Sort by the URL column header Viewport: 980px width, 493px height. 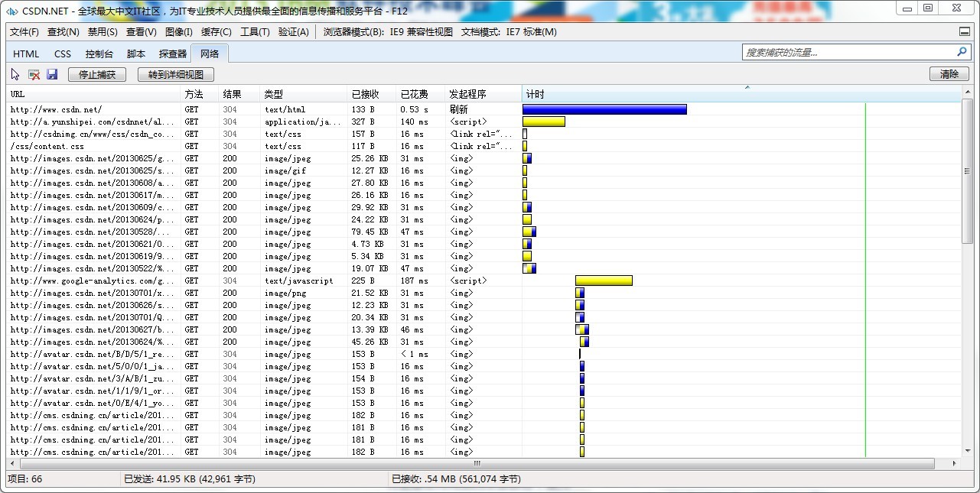[94, 94]
